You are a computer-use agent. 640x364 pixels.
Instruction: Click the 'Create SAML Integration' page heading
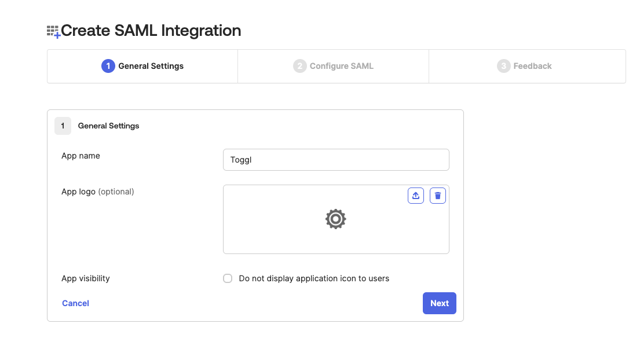tap(151, 31)
